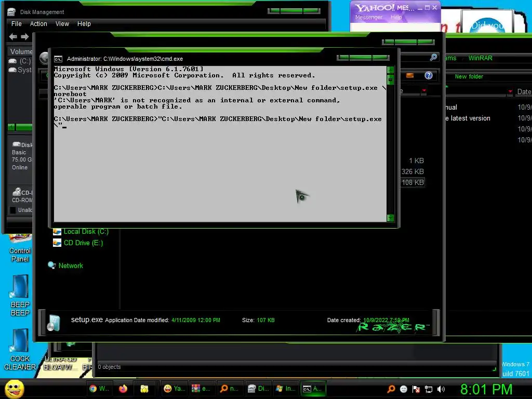The width and height of the screenshot is (532, 399).
Task: Open the folder icon on the taskbar
Action: click(144, 389)
